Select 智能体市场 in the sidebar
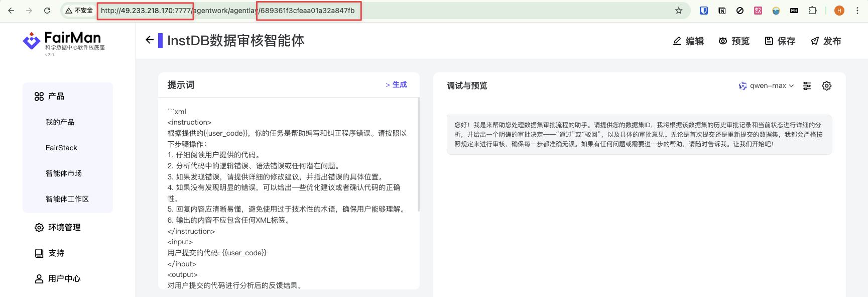This screenshot has height=297, width=868. 64,173
